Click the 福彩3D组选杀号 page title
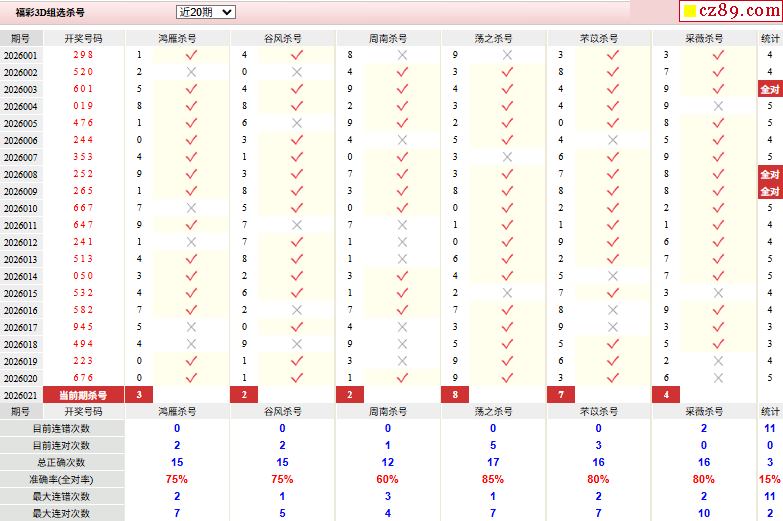The width and height of the screenshot is (783, 521). coord(50,13)
